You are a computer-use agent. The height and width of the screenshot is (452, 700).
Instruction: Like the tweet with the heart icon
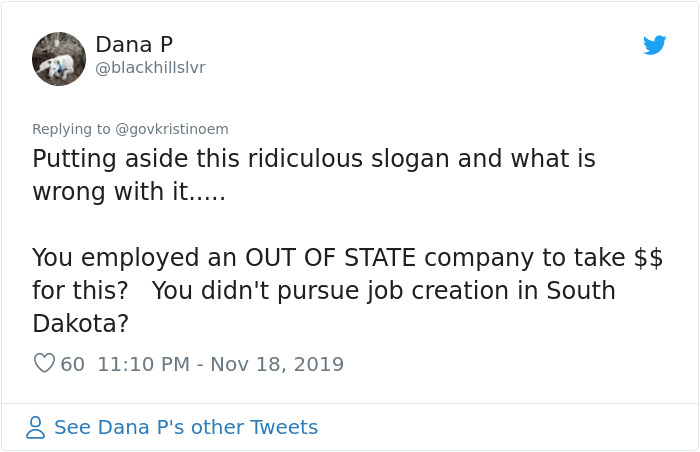pos(44,364)
